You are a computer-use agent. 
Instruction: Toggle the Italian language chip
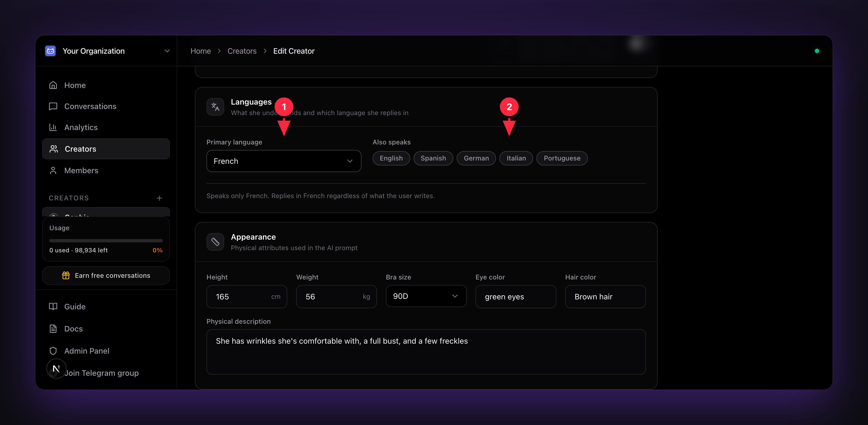516,158
